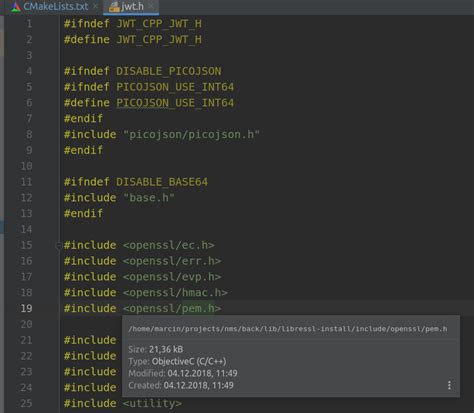Click the highlighted pem.h in line 19
The image size is (474, 413).
198,308
